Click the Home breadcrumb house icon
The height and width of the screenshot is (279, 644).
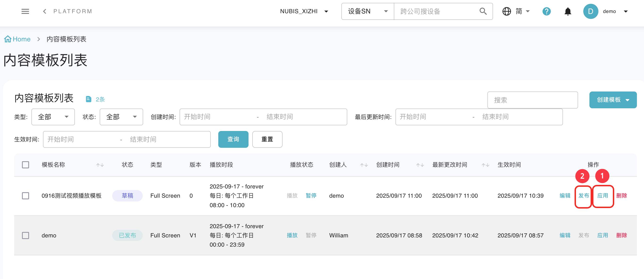tap(8, 39)
